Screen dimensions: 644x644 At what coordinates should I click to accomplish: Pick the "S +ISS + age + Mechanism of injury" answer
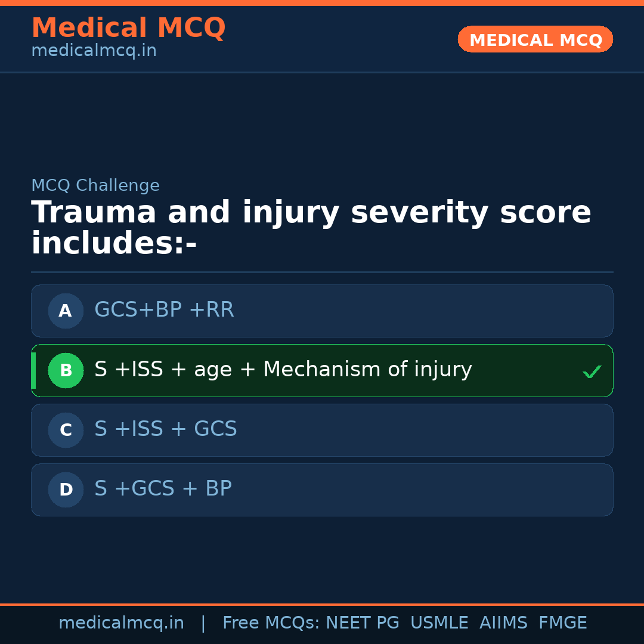click(x=283, y=370)
